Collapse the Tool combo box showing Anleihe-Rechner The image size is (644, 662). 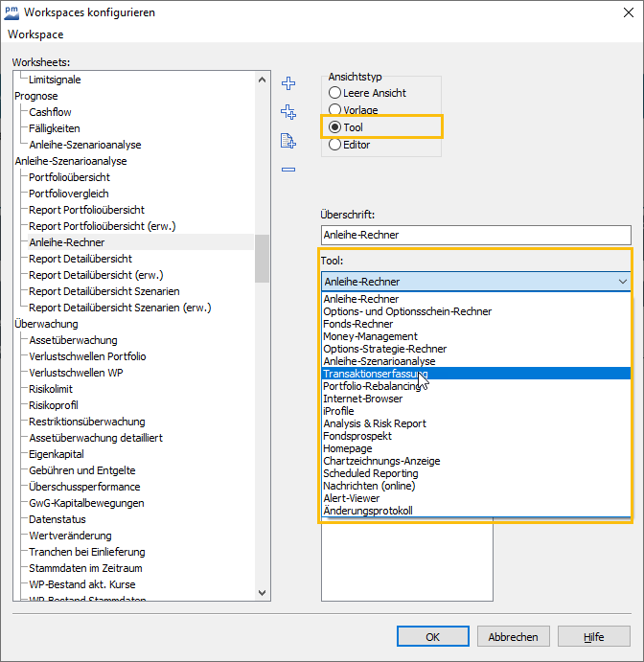click(623, 282)
